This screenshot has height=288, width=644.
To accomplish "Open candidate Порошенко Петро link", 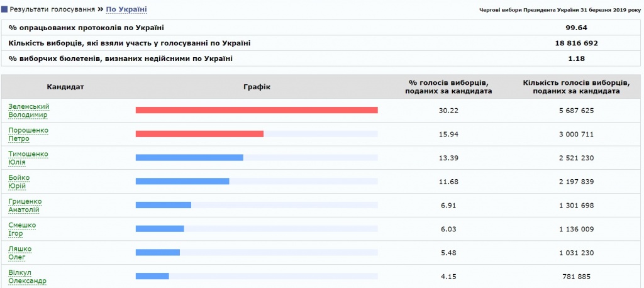I will (x=28, y=135).
